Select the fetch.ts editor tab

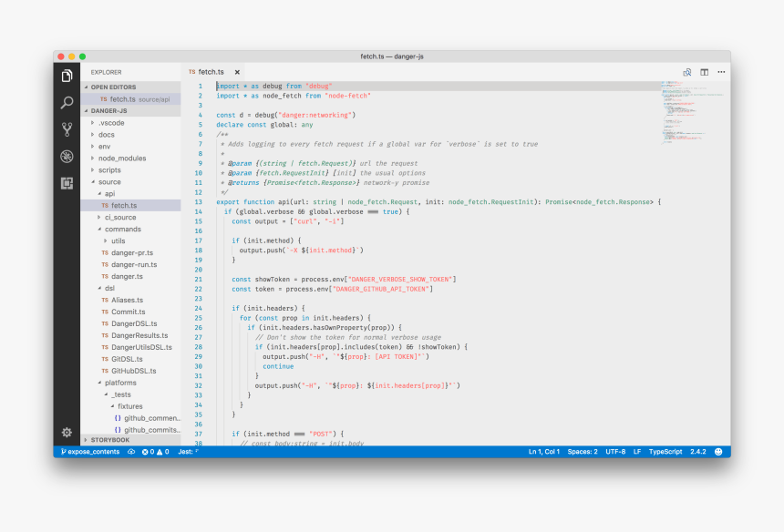(211, 72)
